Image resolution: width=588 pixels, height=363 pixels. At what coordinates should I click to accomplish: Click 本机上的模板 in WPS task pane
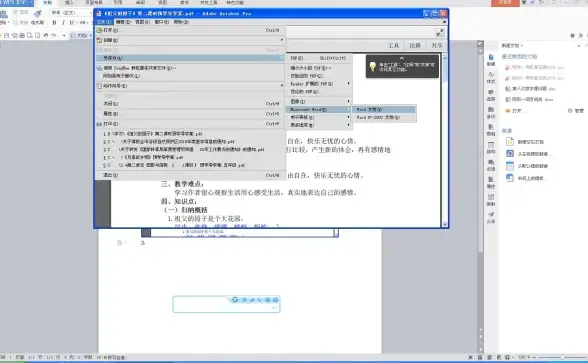525,178
